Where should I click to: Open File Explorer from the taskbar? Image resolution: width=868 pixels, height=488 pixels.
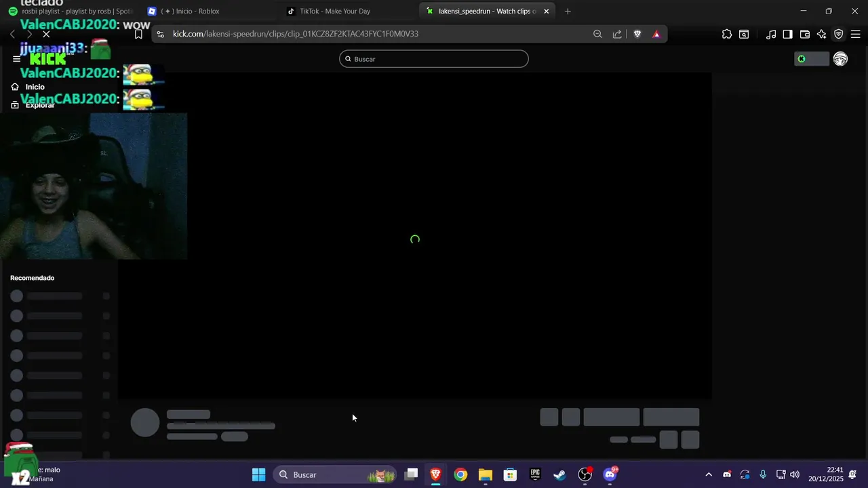486,474
